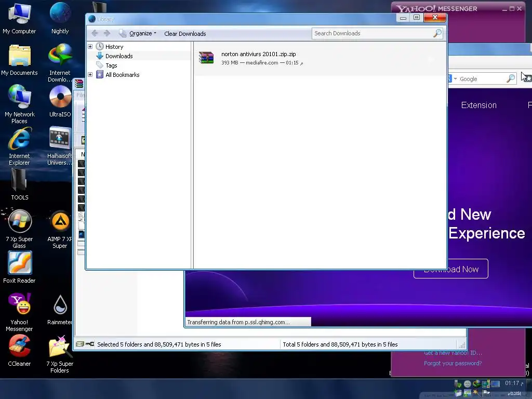Click the system tray clock showing 01:17
Image resolution: width=532 pixels, height=399 pixels.
pyautogui.click(x=513, y=383)
